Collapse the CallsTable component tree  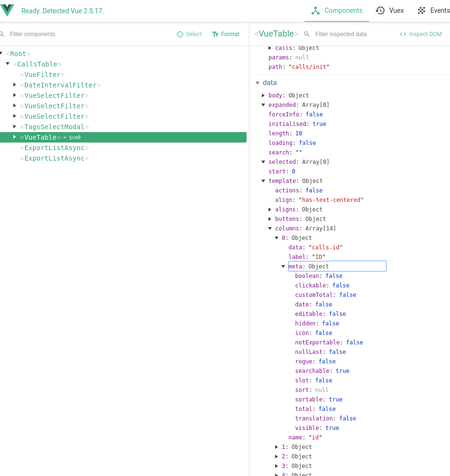pyautogui.click(x=8, y=63)
